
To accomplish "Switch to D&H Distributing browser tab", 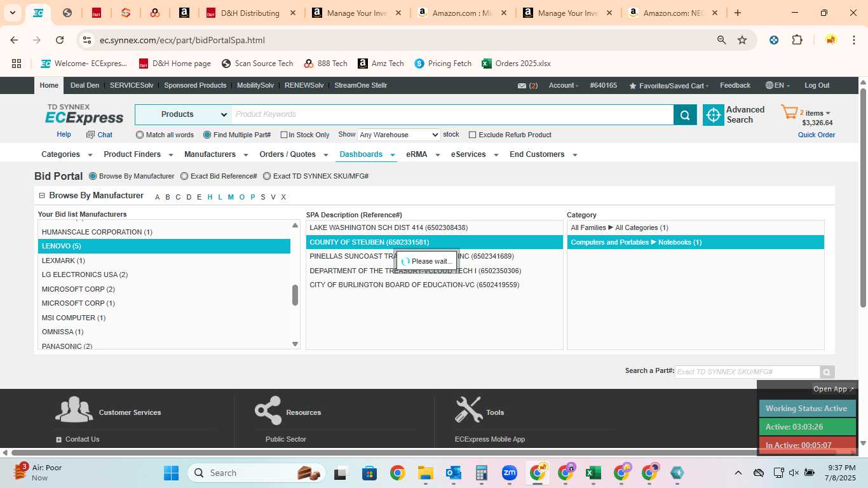I will coord(250,13).
